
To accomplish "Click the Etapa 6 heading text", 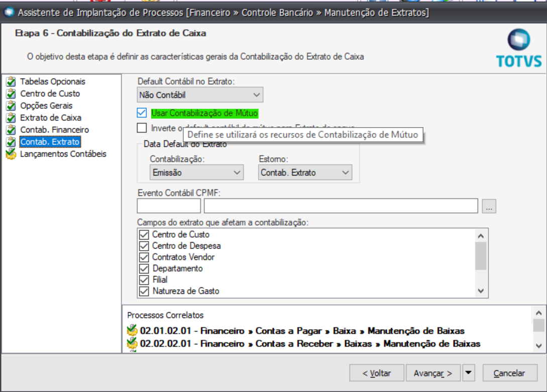I will [x=111, y=33].
